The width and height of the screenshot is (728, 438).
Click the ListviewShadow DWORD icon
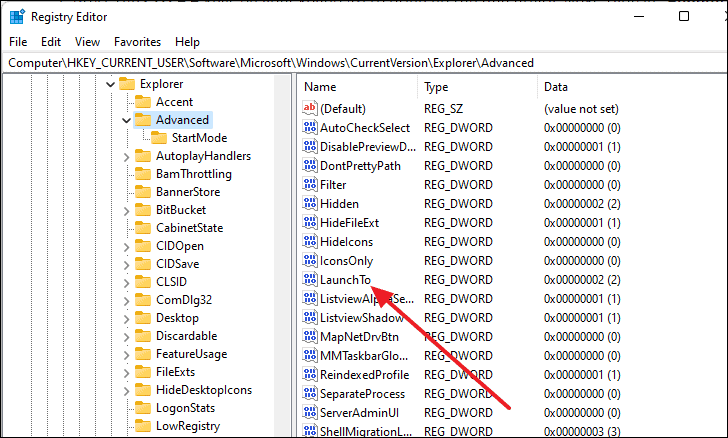click(310, 318)
